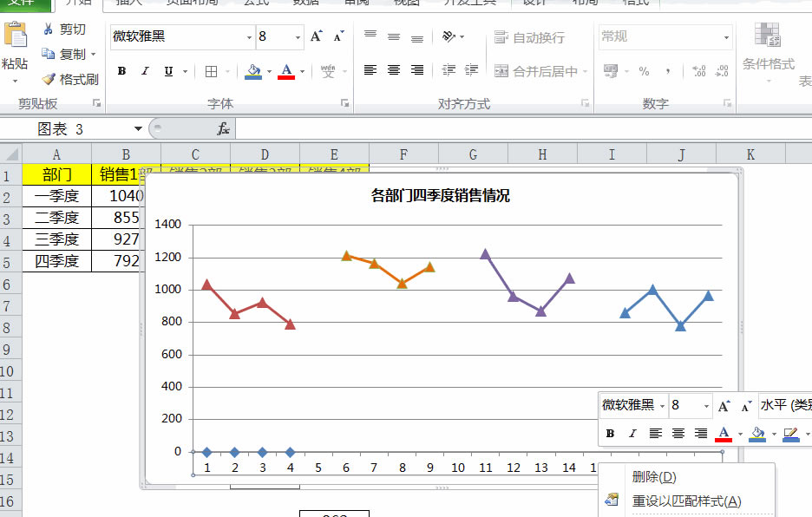Click the decrease decimal icon
This screenshot has width=812, height=517.
(x=722, y=71)
